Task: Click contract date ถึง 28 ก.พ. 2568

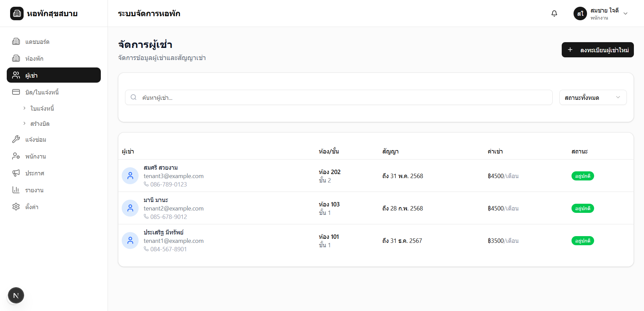Action: click(403, 208)
